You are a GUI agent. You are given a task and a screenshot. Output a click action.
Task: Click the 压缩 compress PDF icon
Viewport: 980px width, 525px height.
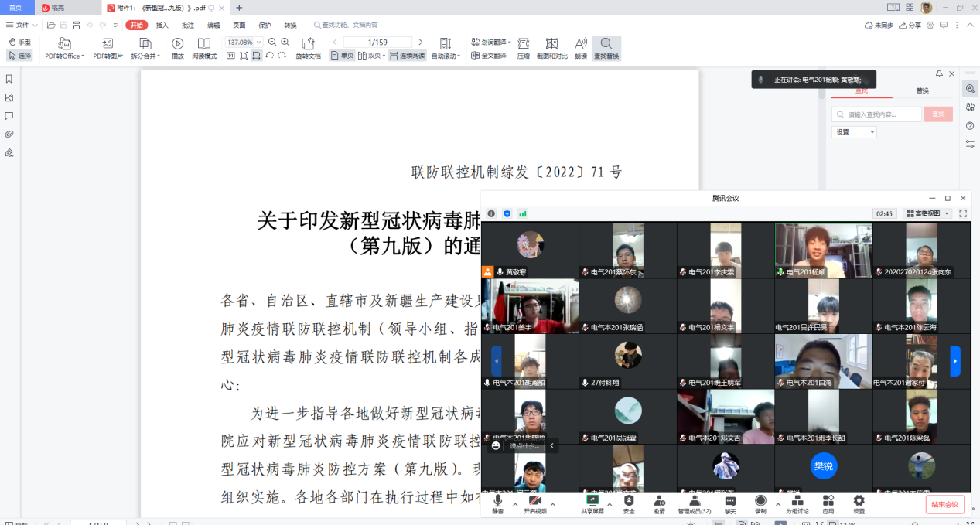tap(524, 43)
